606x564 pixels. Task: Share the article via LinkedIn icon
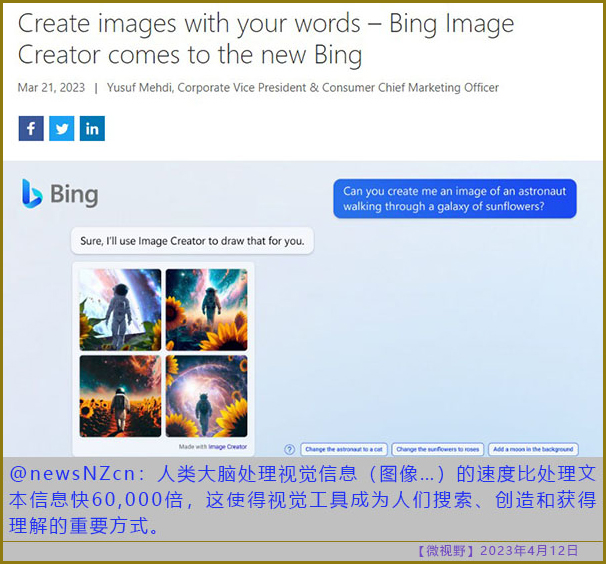click(x=92, y=128)
